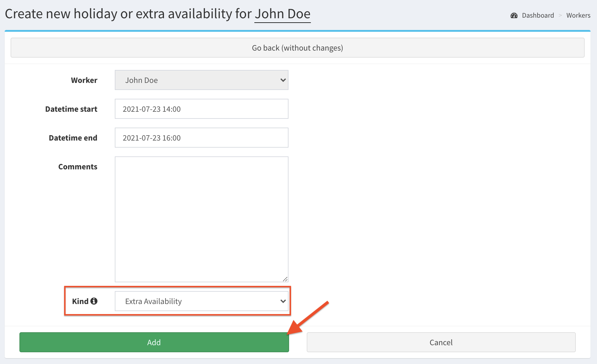
Task: Click inside the Comments text area
Action: coord(201,219)
